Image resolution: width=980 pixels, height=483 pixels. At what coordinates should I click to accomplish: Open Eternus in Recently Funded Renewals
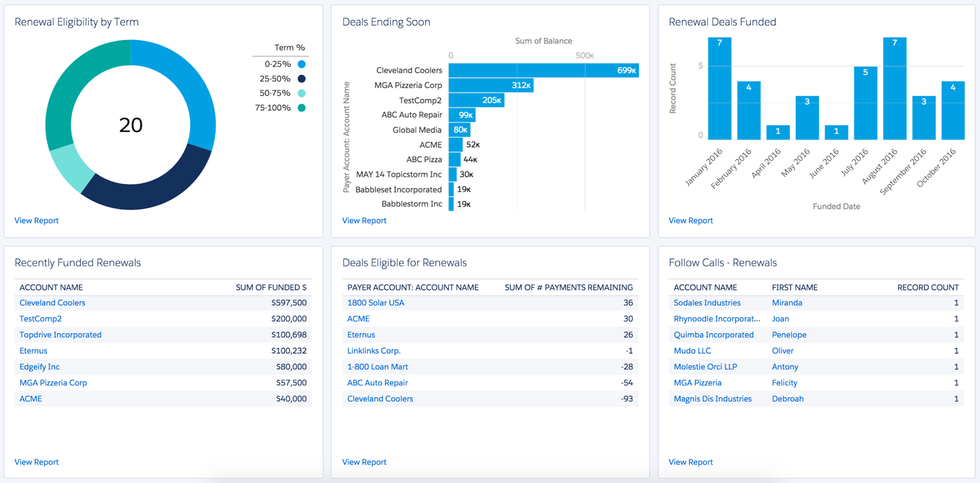[x=33, y=350]
